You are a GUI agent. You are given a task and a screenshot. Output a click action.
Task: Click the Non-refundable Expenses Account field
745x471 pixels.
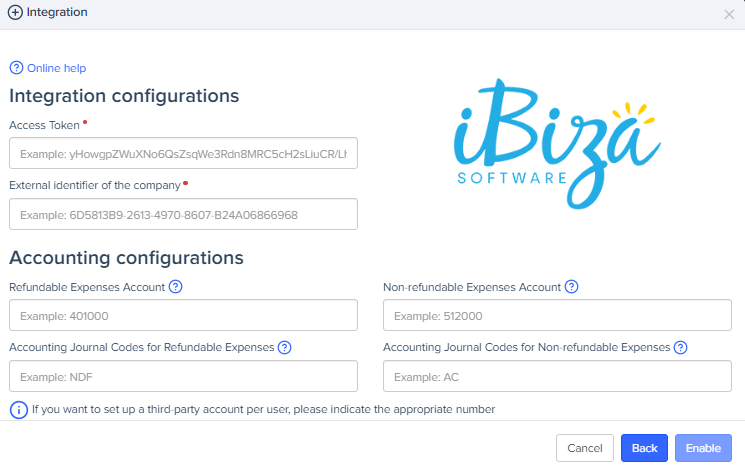click(x=557, y=316)
